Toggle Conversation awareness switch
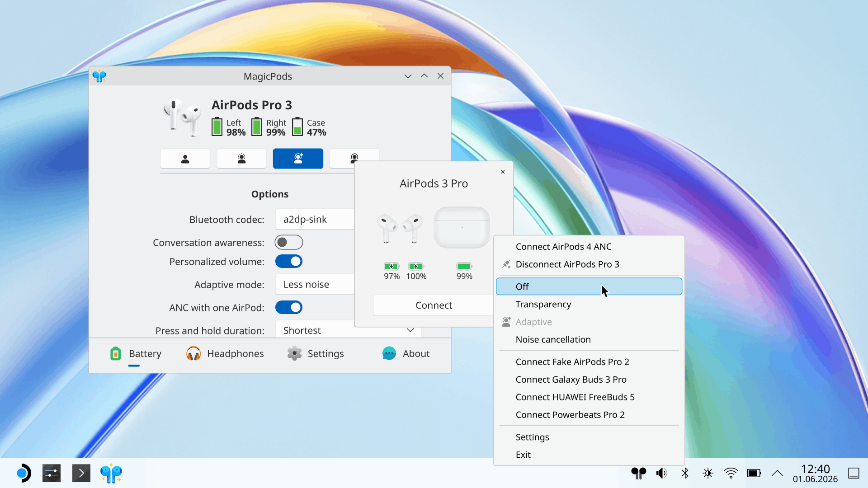 point(289,243)
